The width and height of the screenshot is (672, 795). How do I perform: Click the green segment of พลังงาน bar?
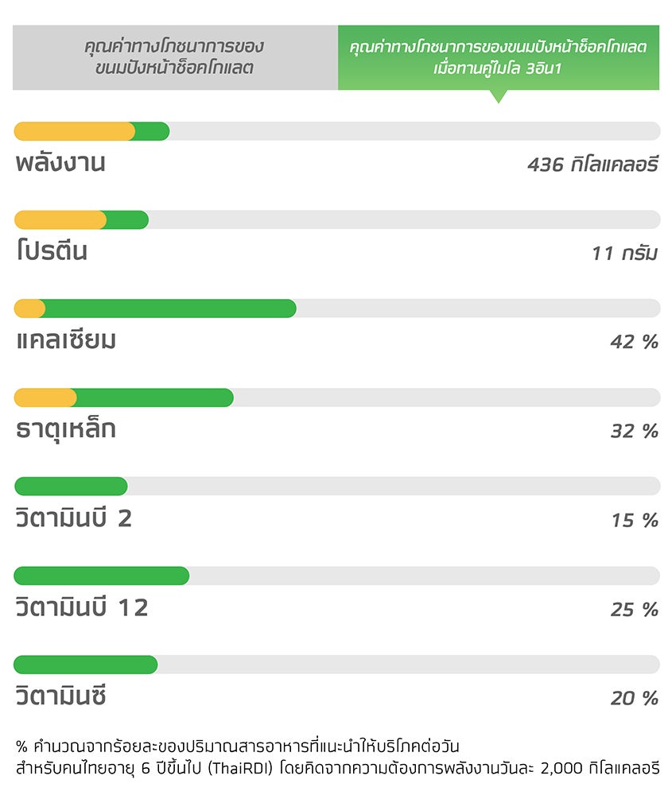tap(152, 131)
